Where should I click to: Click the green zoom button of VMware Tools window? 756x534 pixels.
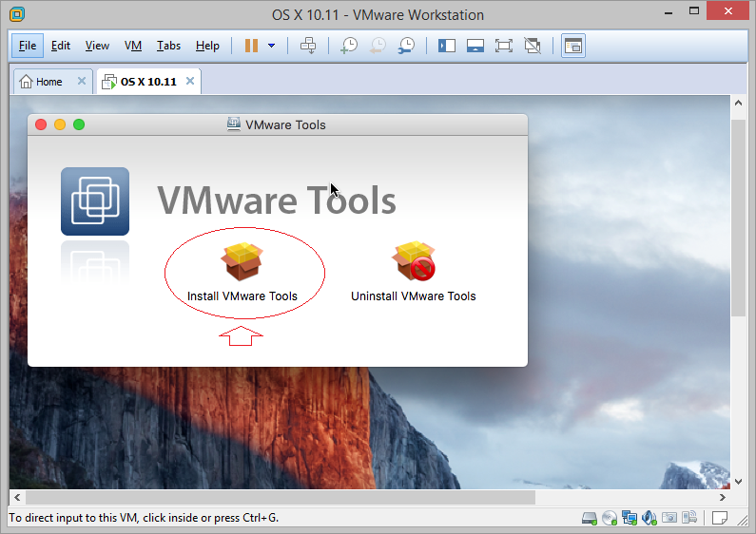[x=79, y=124]
